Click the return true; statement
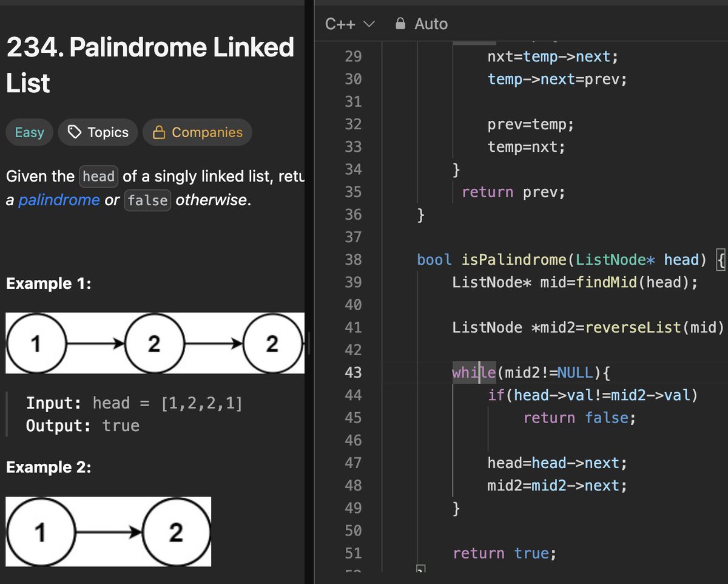The width and height of the screenshot is (728, 584). 504,553
